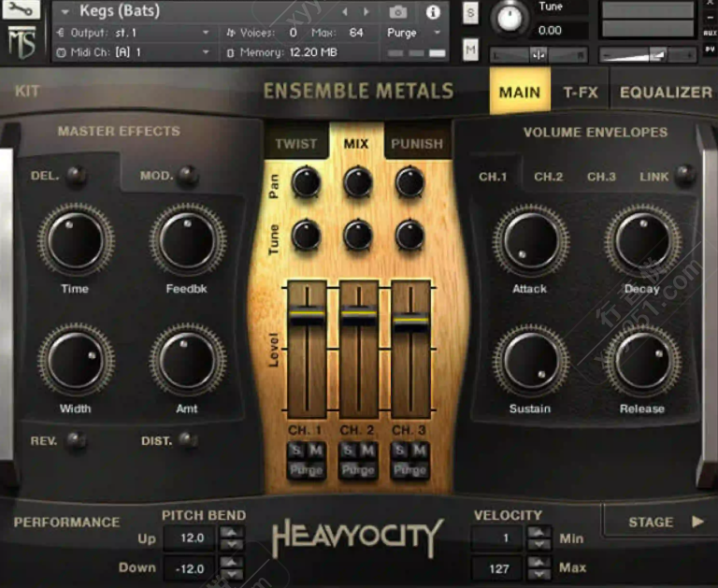Open the STAGE panel with arrow
The width and height of the screenshot is (718, 588).
point(697,522)
